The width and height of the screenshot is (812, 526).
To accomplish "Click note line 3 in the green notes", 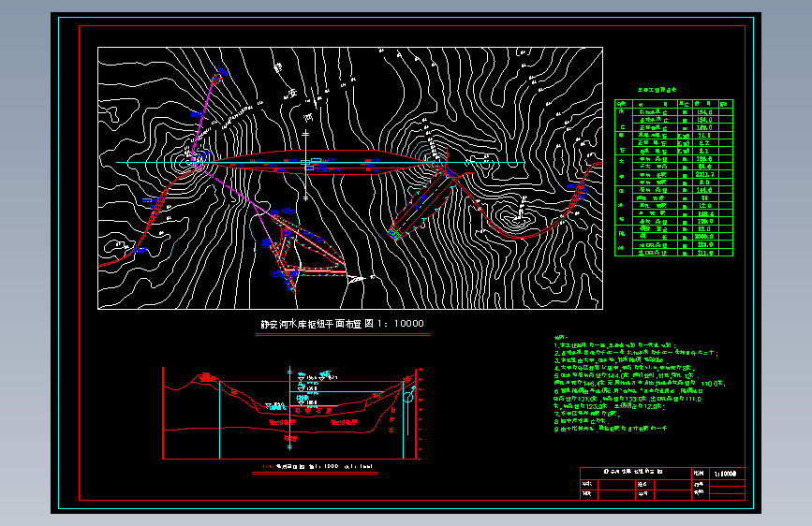I will (x=609, y=359).
